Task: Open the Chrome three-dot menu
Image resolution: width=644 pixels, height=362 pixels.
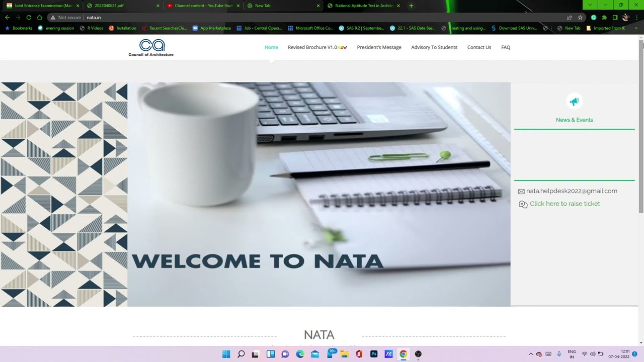Action: click(x=636, y=17)
